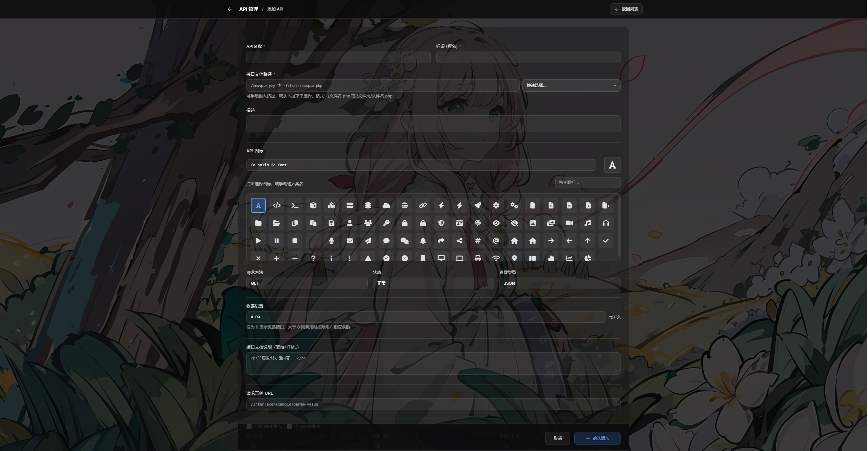Open the 快速选择 path dropdown
The image size is (868, 451).
(571, 86)
